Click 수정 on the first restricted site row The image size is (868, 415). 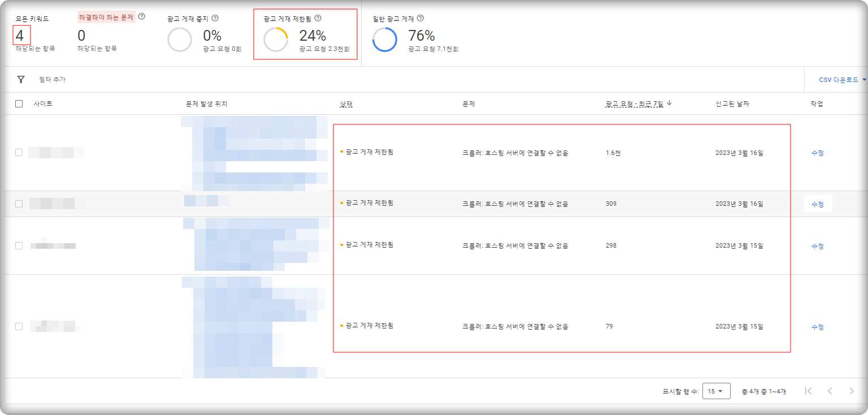pyautogui.click(x=817, y=152)
